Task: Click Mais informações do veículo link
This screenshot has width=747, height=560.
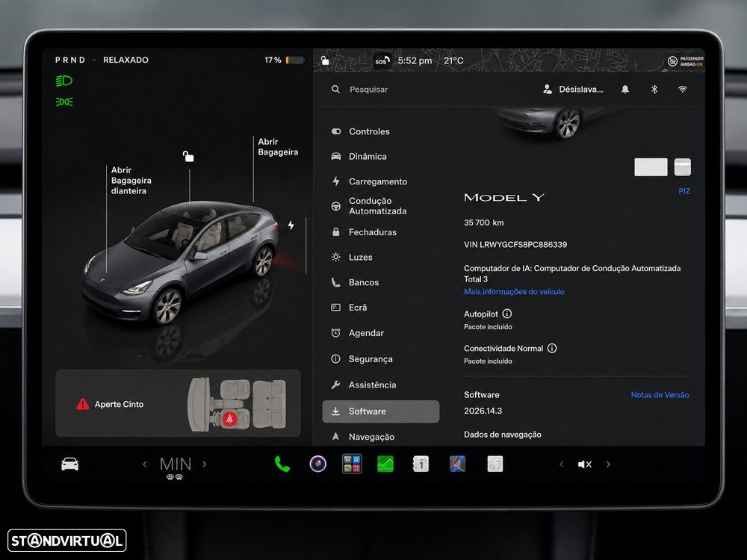Action: pyautogui.click(x=514, y=291)
